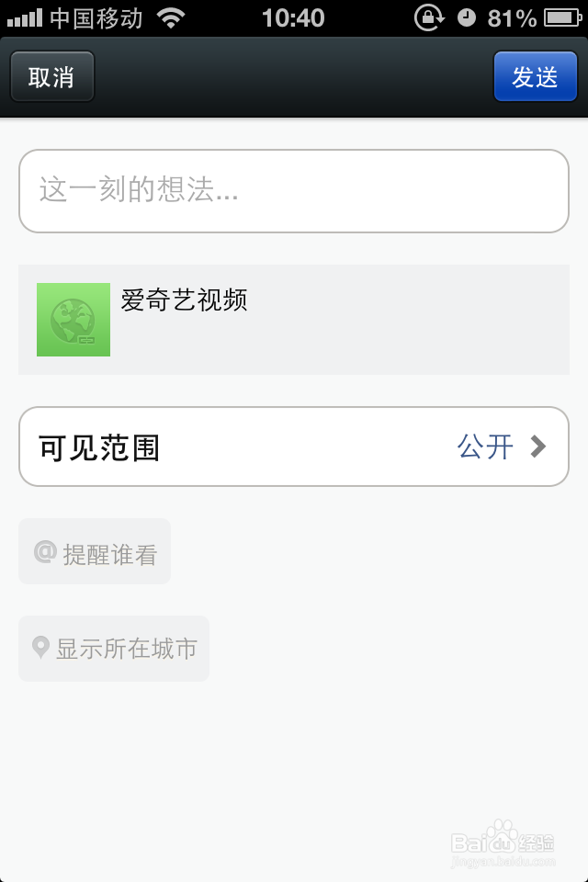Expand the chevron arrow beside 公开

pos(539,447)
